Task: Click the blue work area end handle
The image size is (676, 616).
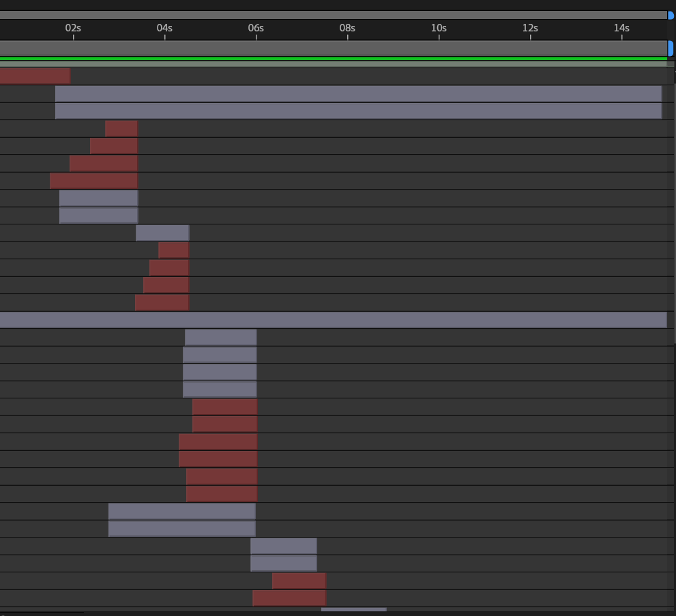Action: [671, 48]
